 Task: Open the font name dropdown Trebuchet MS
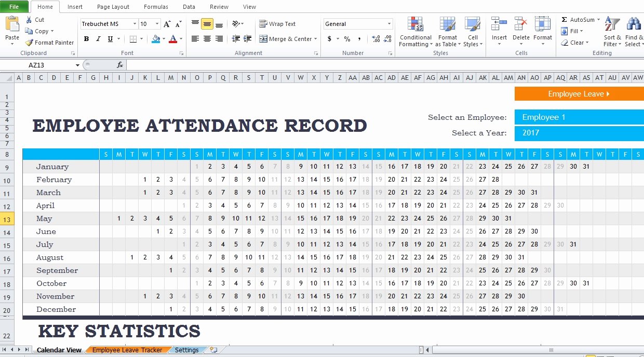(x=135, y=24)
